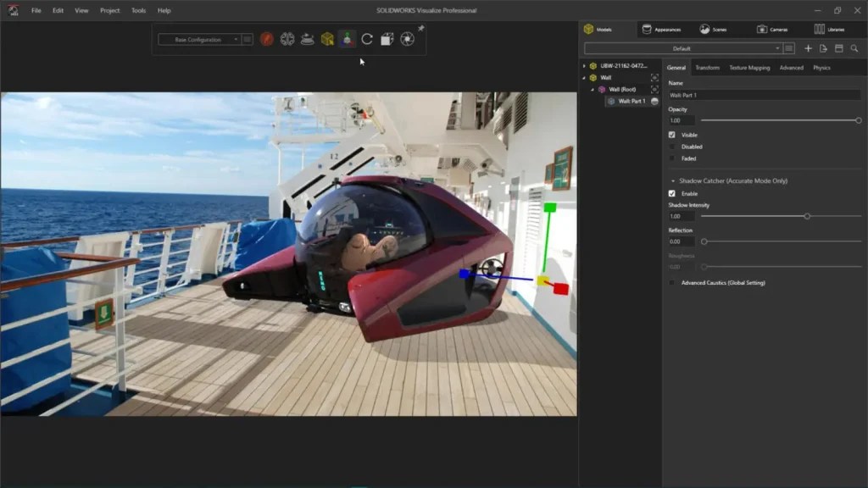Click the plus icon to add model

[808, 48]
